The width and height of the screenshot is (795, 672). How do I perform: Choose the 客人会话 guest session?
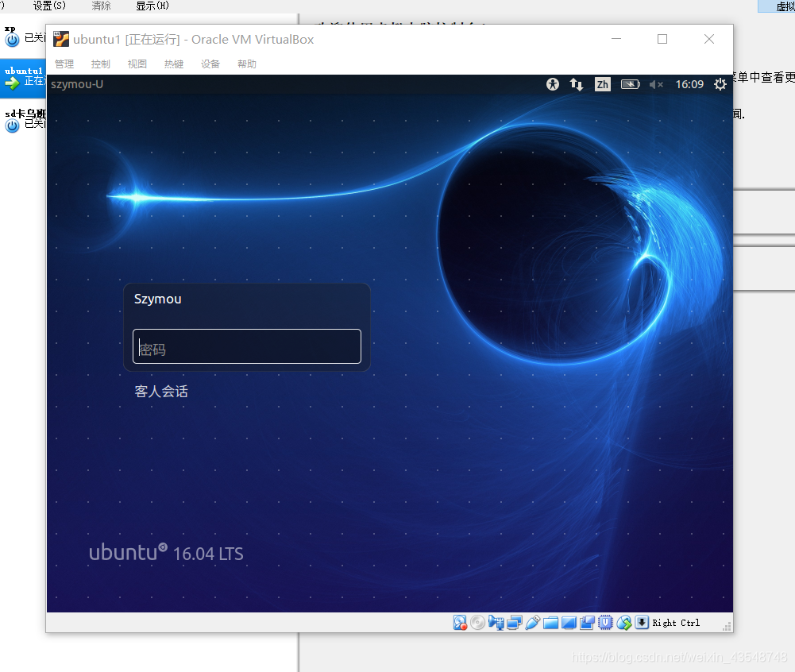pos(161,392)
